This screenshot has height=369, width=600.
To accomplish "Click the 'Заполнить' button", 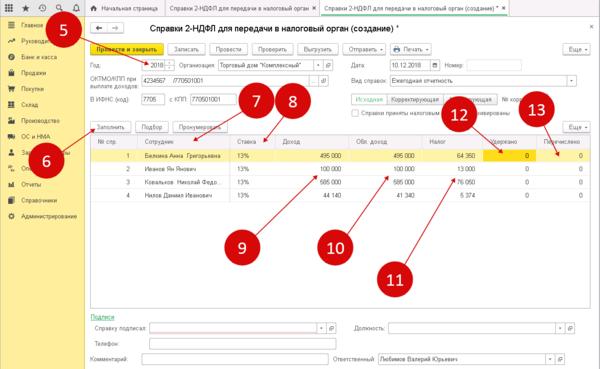I will (111, 127).
